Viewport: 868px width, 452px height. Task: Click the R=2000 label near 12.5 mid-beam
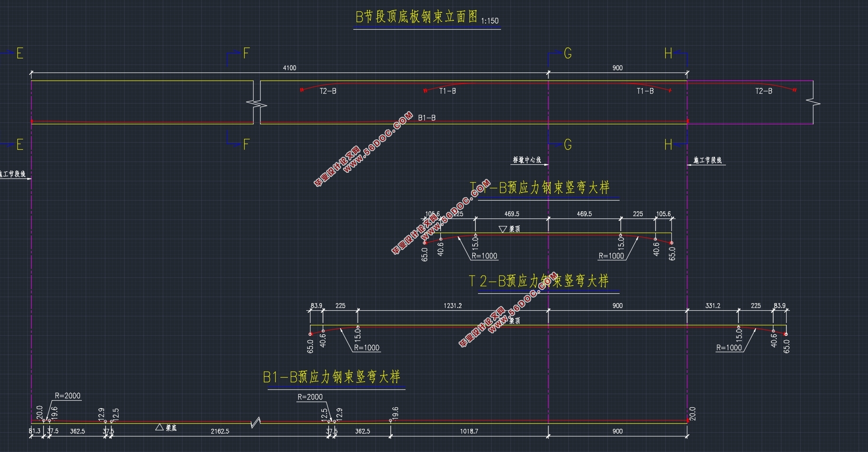coord(310,397)
